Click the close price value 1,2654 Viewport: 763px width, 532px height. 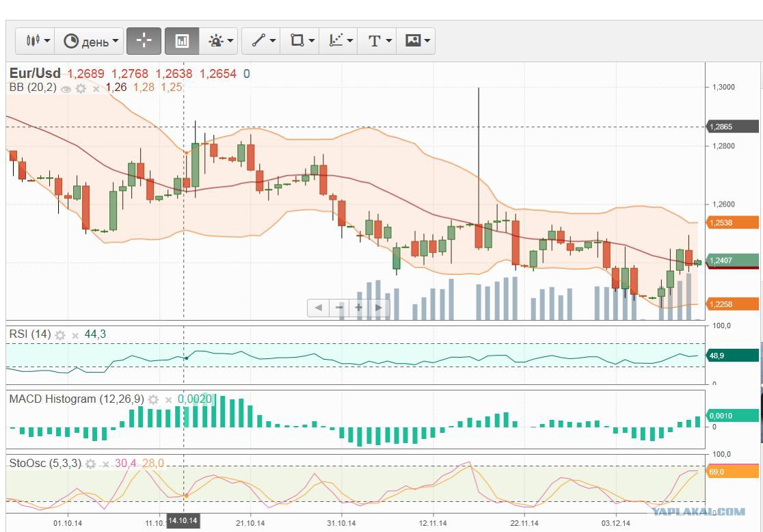pyautogui.click(x=218, y=74)
